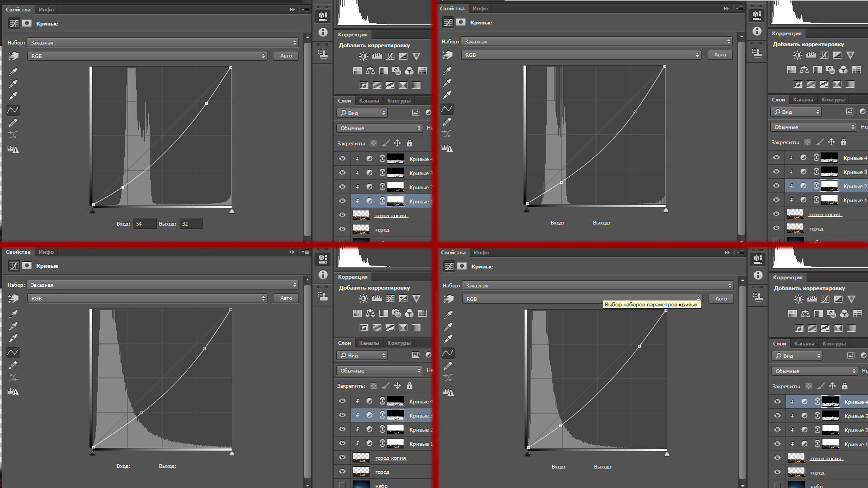Image resolution: width=868 pixels, height=488 pixels.
Task: Select black point eyedropper in yellow-tooltip panel
Action: tap(448, 314)
